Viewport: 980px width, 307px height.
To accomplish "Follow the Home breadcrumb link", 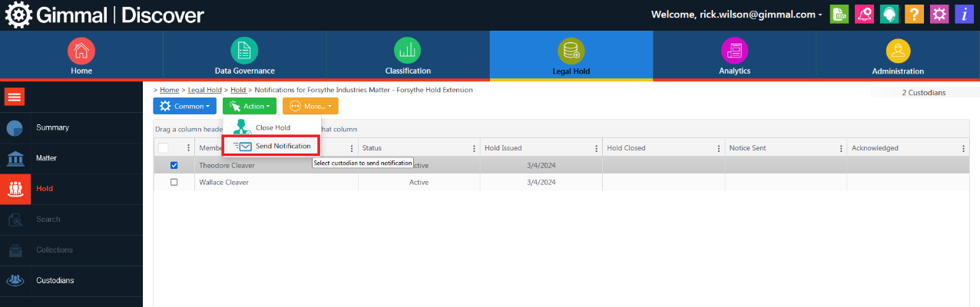I will coord(169,90).
